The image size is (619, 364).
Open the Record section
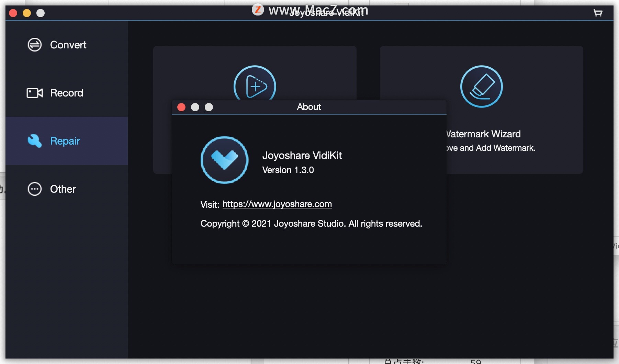click(67, 93)
